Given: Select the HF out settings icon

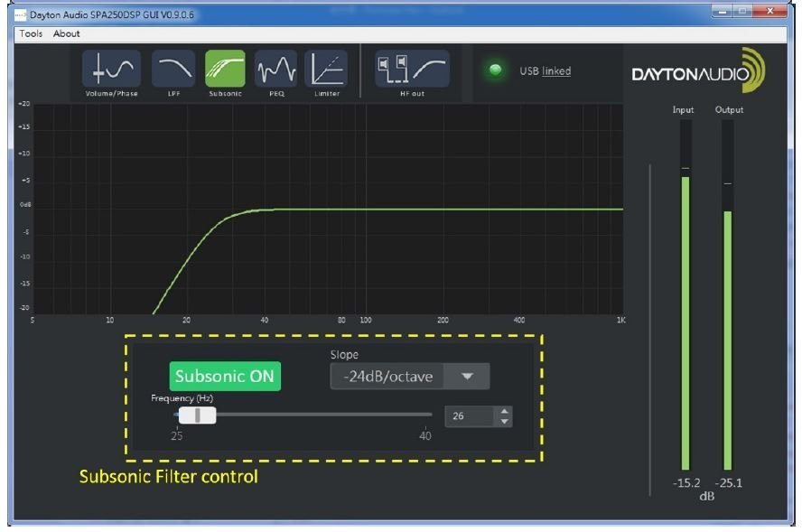Looking at the screenshot, I should pos(412,69).
